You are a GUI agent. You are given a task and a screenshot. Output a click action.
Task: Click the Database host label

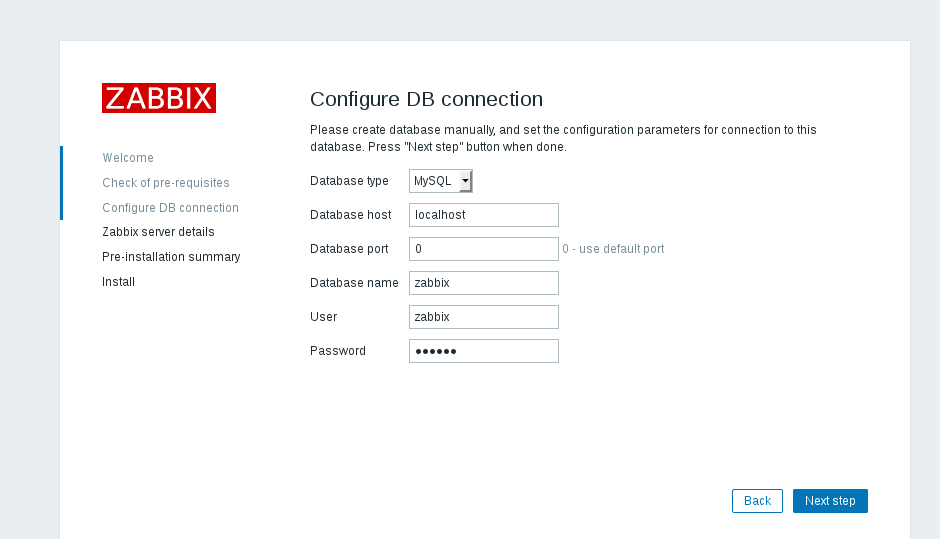(351, 215)
